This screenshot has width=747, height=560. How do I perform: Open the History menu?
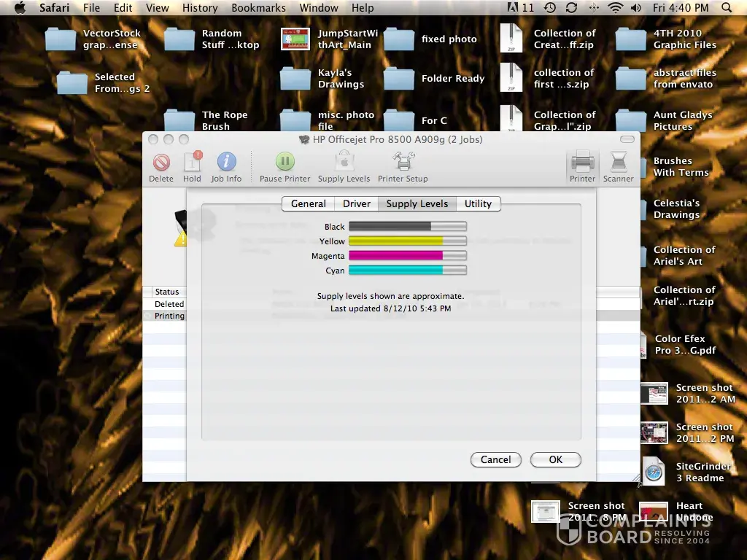pyautogui.click(x=200, y=8)
